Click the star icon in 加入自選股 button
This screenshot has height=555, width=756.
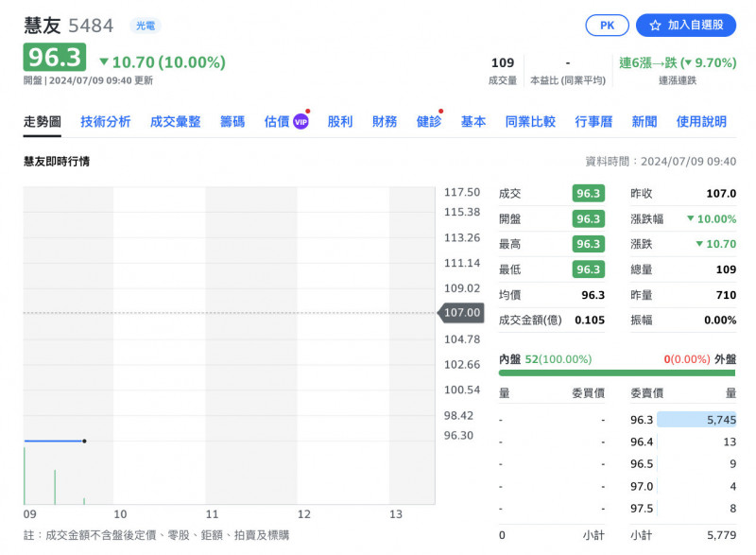click(x=655, y=26)
